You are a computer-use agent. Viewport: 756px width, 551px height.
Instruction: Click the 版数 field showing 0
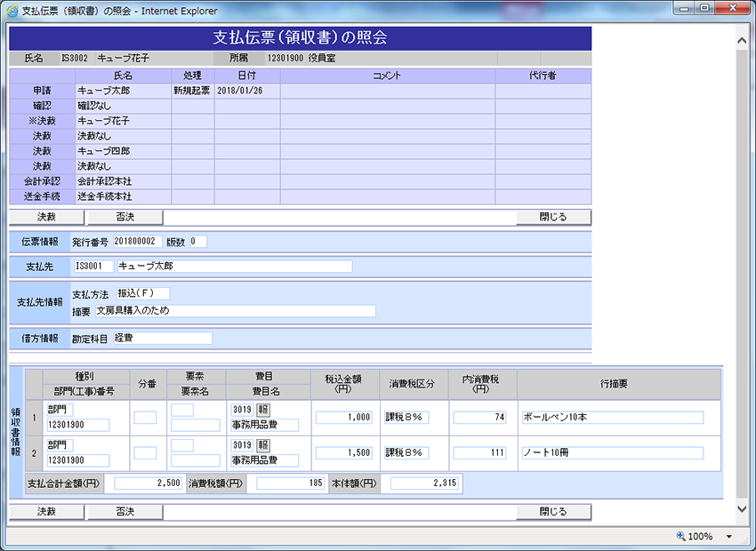198,242
